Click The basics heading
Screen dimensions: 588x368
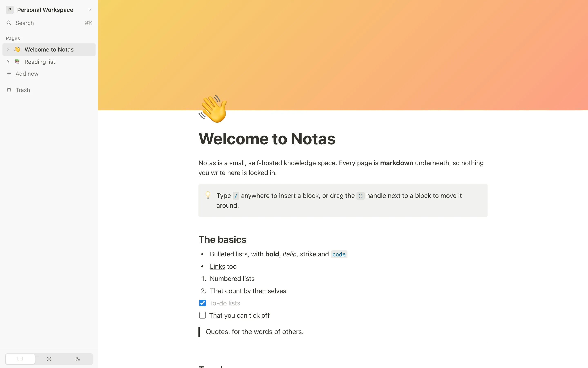tap(222, 240)
